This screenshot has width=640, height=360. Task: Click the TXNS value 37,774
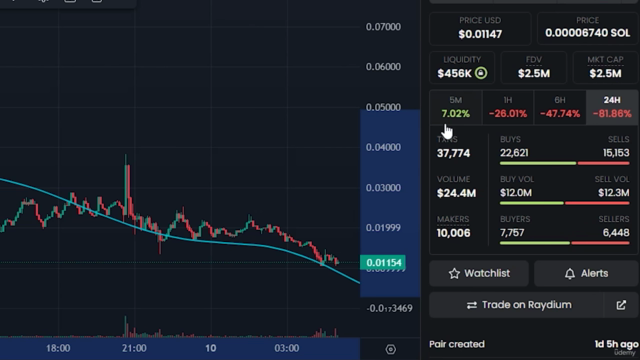pyautogui.click(x=453, y=153)
